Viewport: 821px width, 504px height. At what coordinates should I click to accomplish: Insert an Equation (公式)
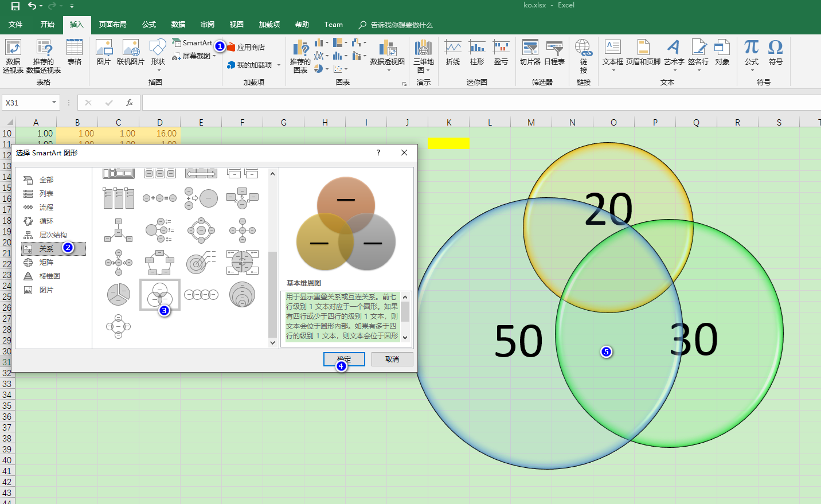[752, 55]
